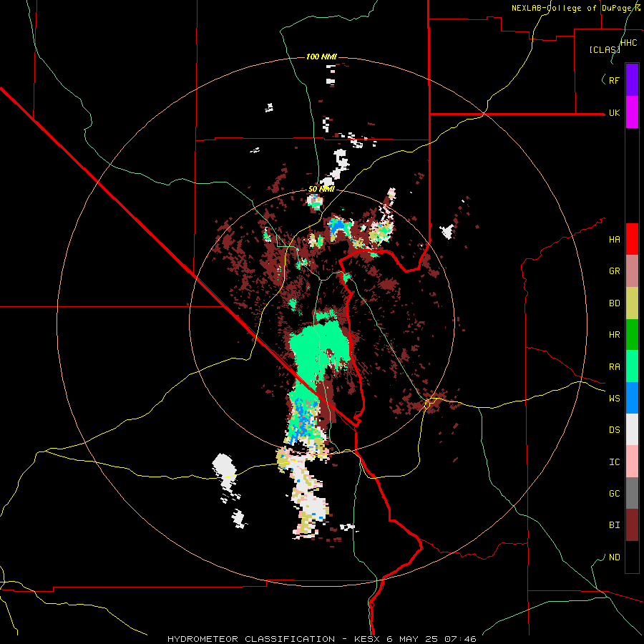
Task: Click the 6 MAY 25 date text
Action: (x=413, y=639)
